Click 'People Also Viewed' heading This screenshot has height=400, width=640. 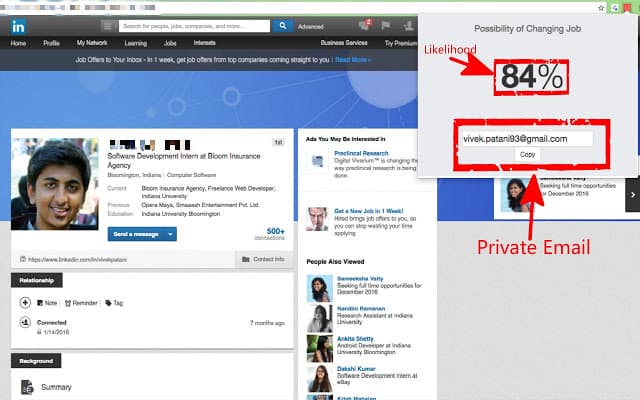[335, 262]
